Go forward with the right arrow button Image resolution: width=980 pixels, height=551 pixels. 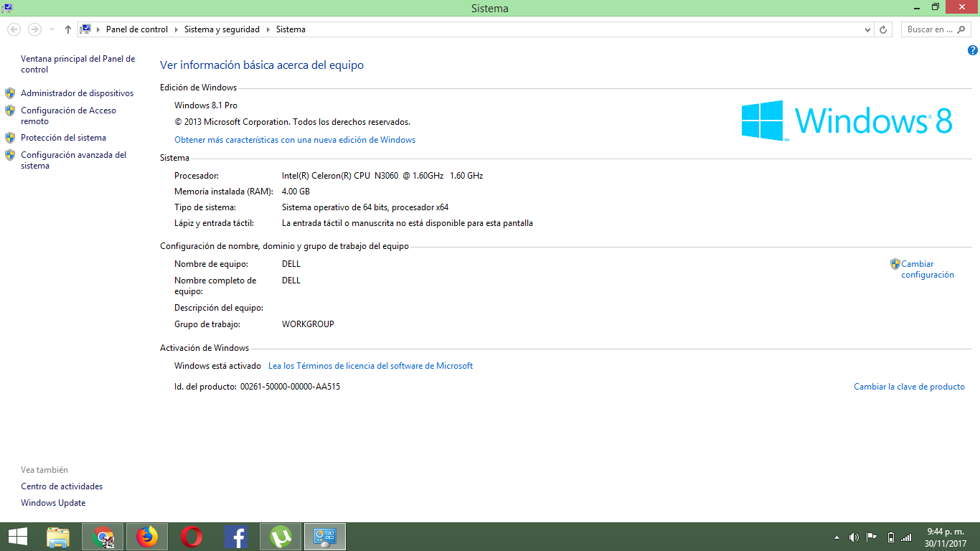coord(34,29)
